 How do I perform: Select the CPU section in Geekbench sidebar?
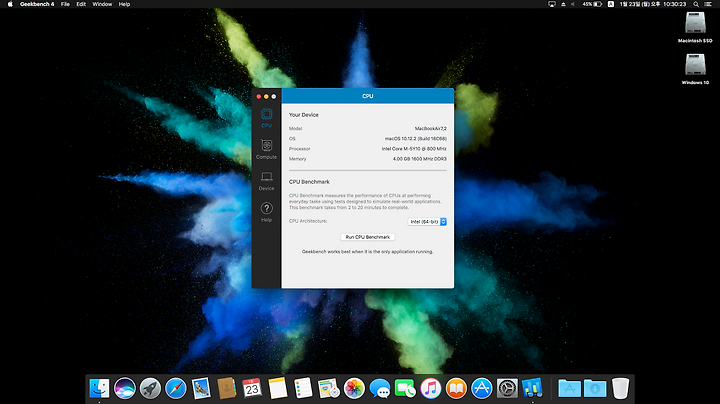click(x=266, y=118)
